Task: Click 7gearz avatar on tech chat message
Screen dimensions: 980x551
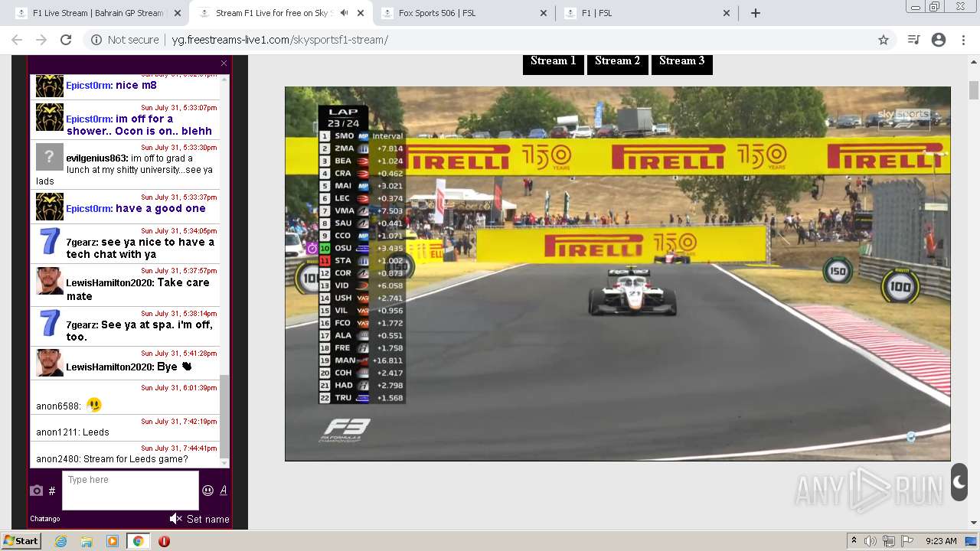Action: click(50, 241)
